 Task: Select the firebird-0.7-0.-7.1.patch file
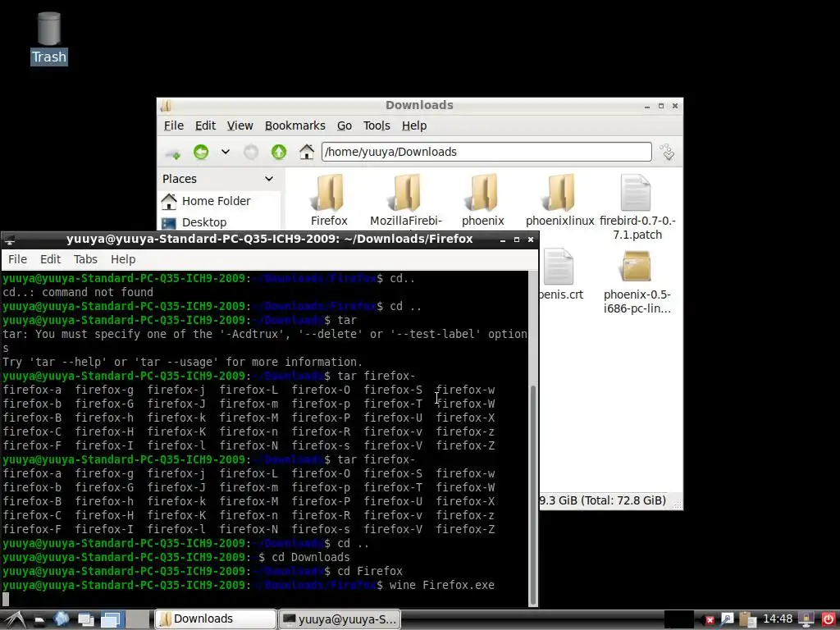pos(637,206)
